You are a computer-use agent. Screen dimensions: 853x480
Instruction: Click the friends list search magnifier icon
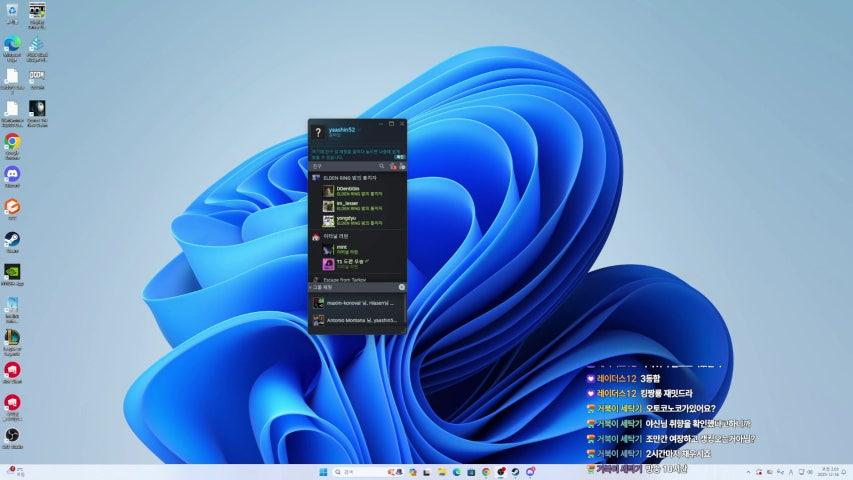click(x=381, y=166)
